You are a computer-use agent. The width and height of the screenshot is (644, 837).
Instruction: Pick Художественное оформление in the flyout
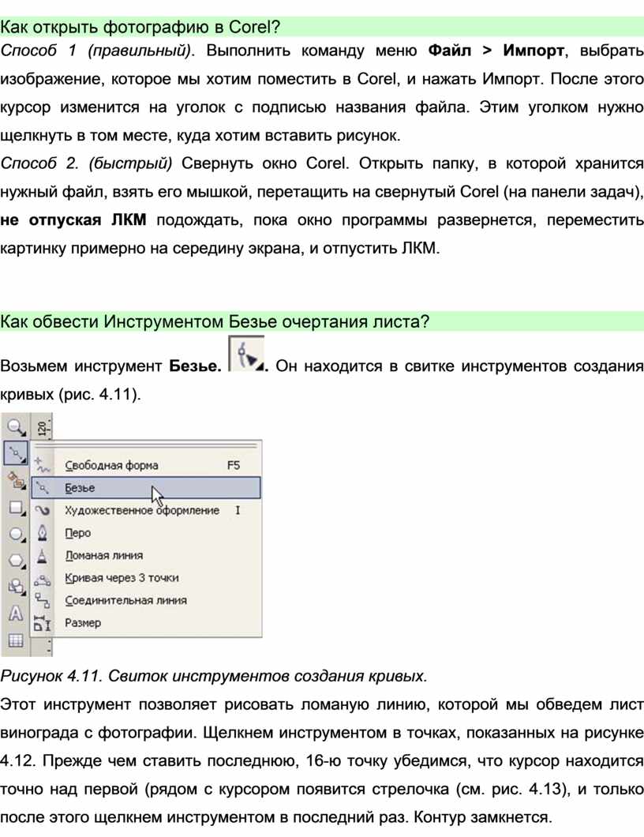(146, 510)
